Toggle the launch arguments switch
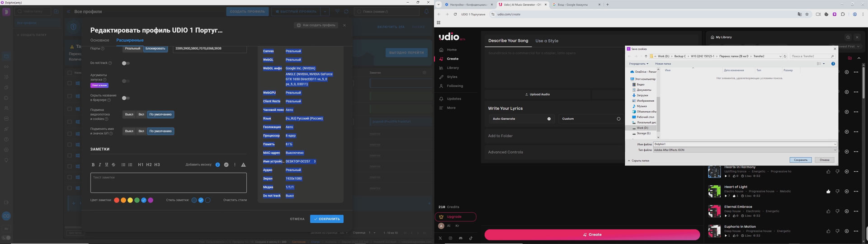The width and height of the screenshot is (868, 244). (126, 81)
